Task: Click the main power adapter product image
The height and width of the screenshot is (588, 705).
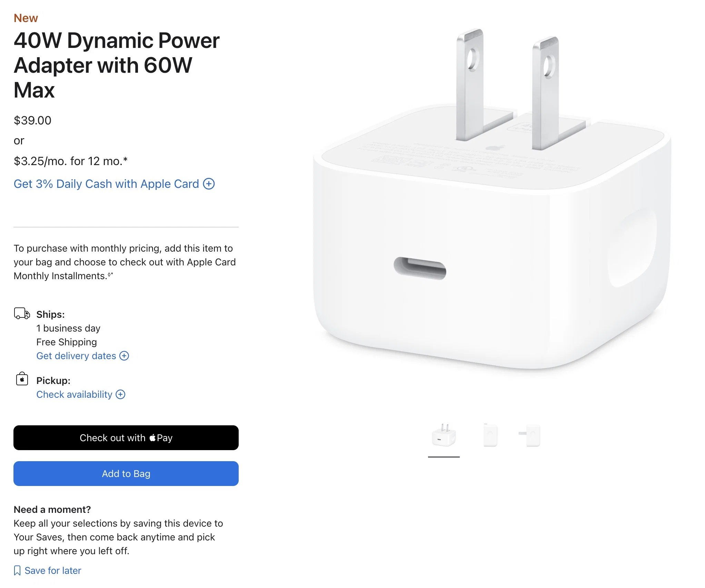Action: [492, 199]
